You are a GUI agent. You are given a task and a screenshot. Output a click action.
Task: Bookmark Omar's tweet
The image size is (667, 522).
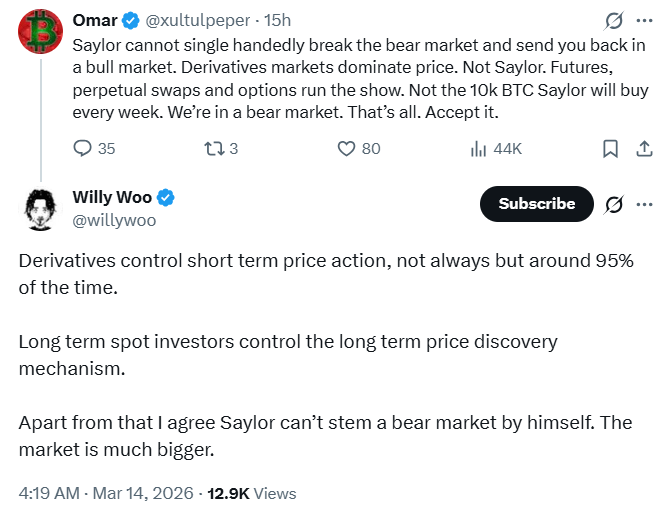click(x=610, y=149)
